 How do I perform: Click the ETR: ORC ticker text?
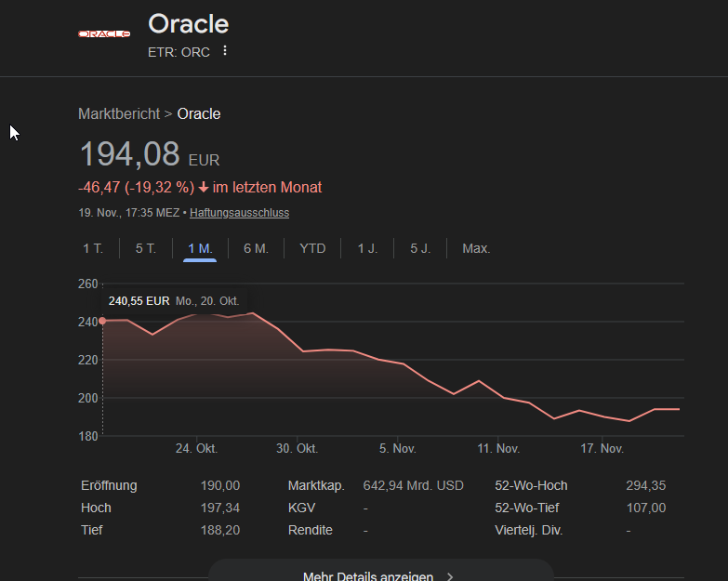pos(179,52)
